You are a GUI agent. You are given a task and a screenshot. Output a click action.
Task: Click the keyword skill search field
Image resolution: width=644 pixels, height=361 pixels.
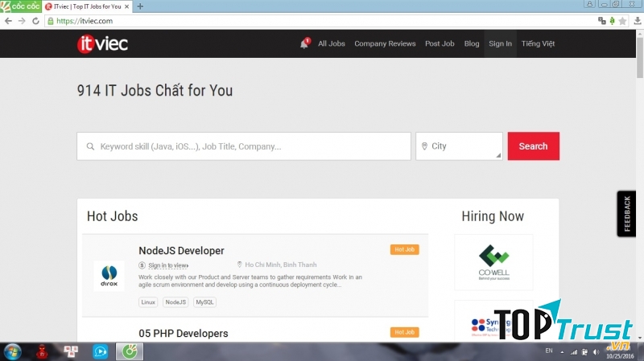(244, 146)
